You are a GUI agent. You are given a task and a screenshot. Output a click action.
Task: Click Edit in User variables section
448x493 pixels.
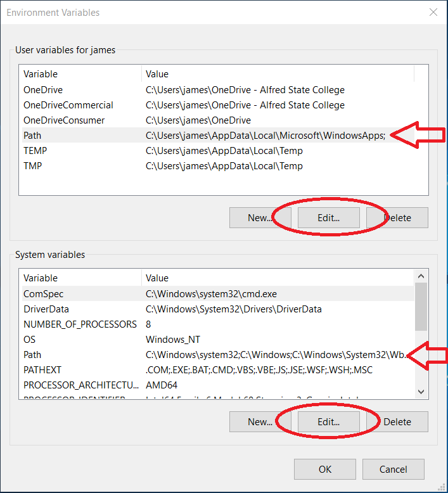[328, 217]
